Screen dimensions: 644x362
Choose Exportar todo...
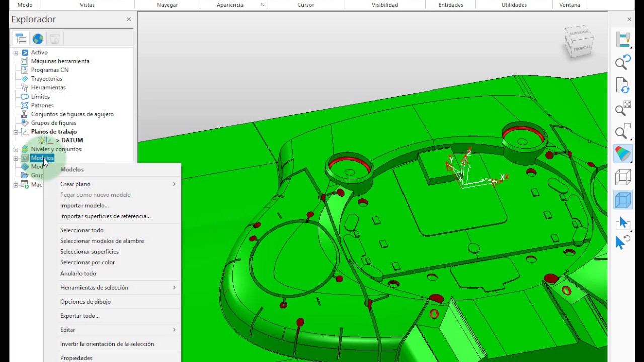click(x=80, y=316)
